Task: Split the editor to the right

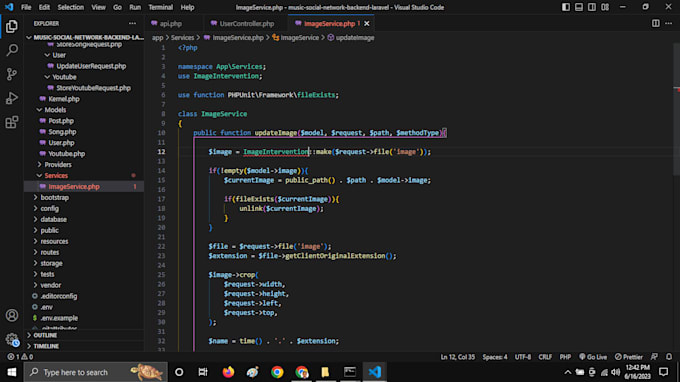Action: click(656, 23)
